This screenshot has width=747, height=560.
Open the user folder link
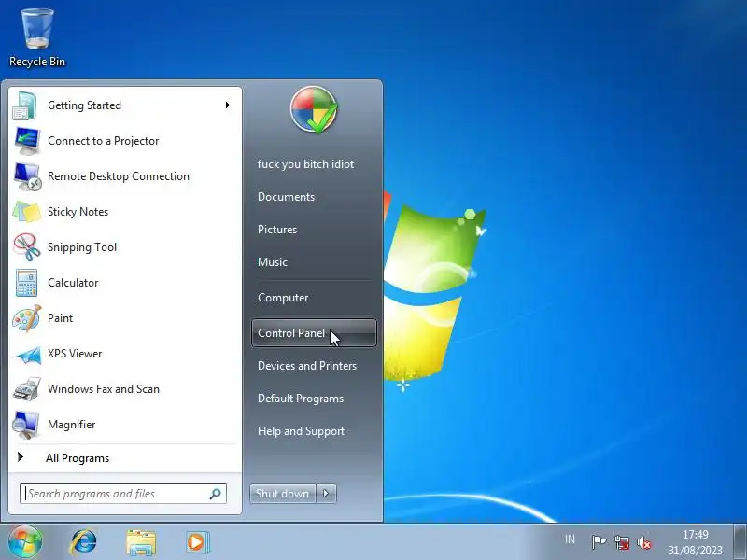pyautogui.click(x=306, y=164)
